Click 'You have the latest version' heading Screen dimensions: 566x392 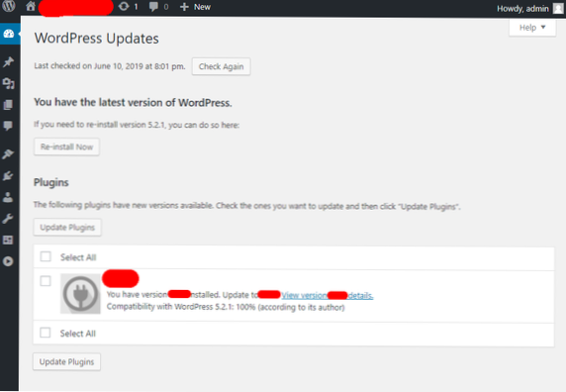pos(133,103)
